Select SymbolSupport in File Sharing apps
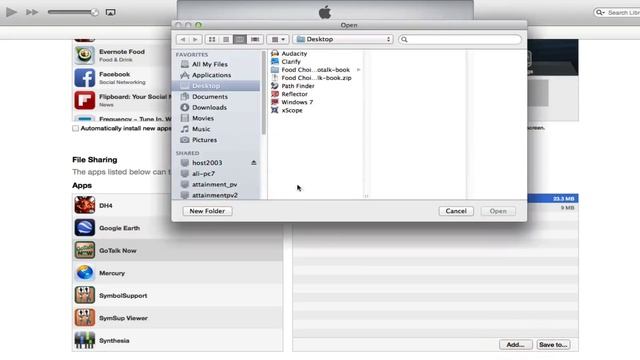Viewport: 640px width, 360px height. (178, 296)
